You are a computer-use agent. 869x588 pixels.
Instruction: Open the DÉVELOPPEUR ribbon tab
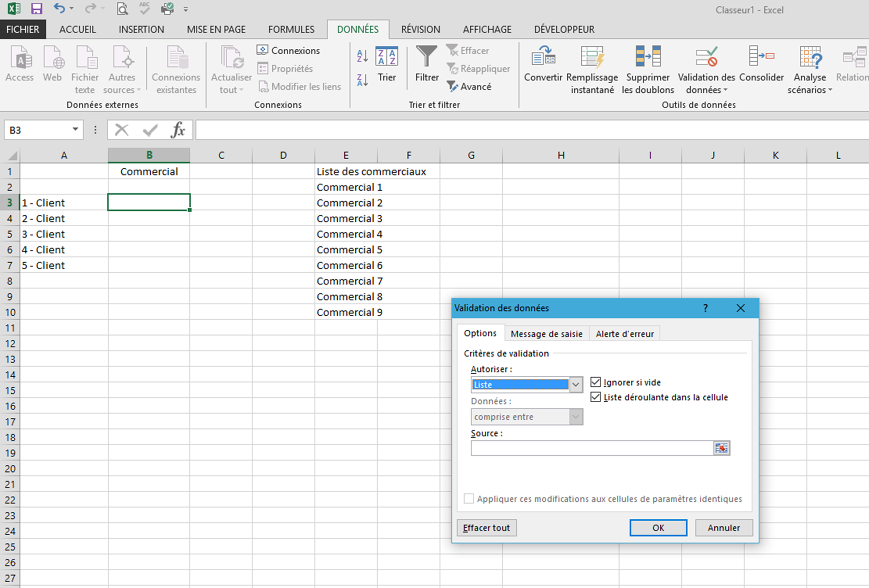[x=564, y=29]
